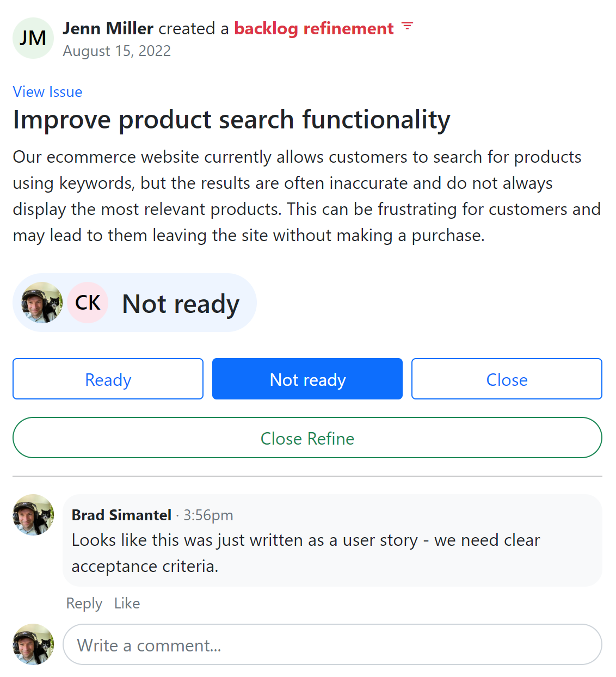Like Brad Simantel's comment
The height and width of the screenshot is (677, 616).
click(x=127, y=604)
